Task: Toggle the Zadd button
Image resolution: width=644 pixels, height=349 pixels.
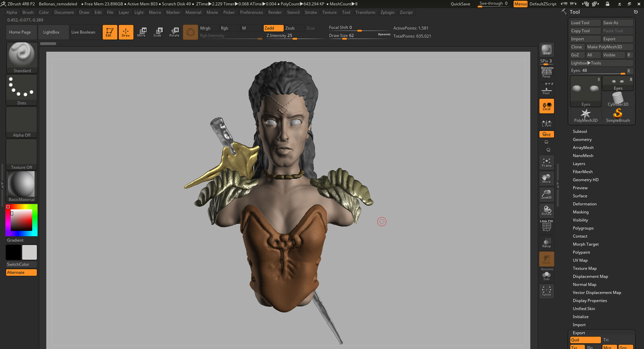Action: 273,28
